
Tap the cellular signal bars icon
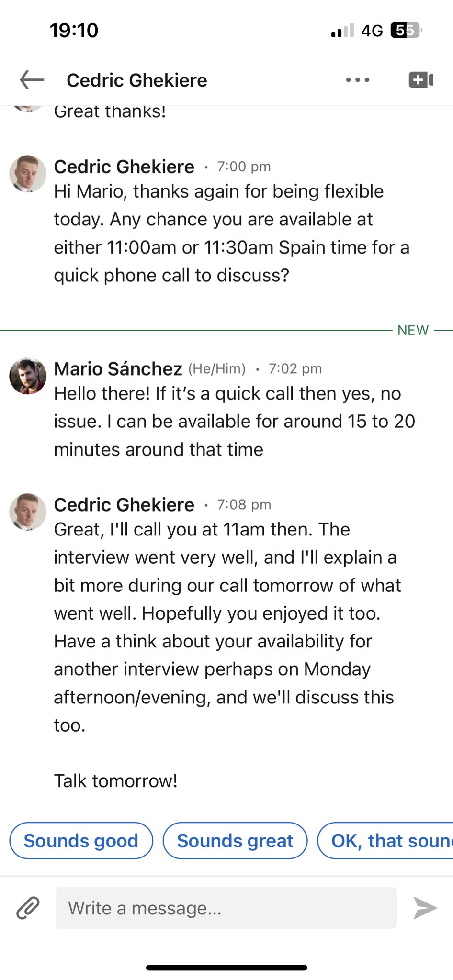342,31
